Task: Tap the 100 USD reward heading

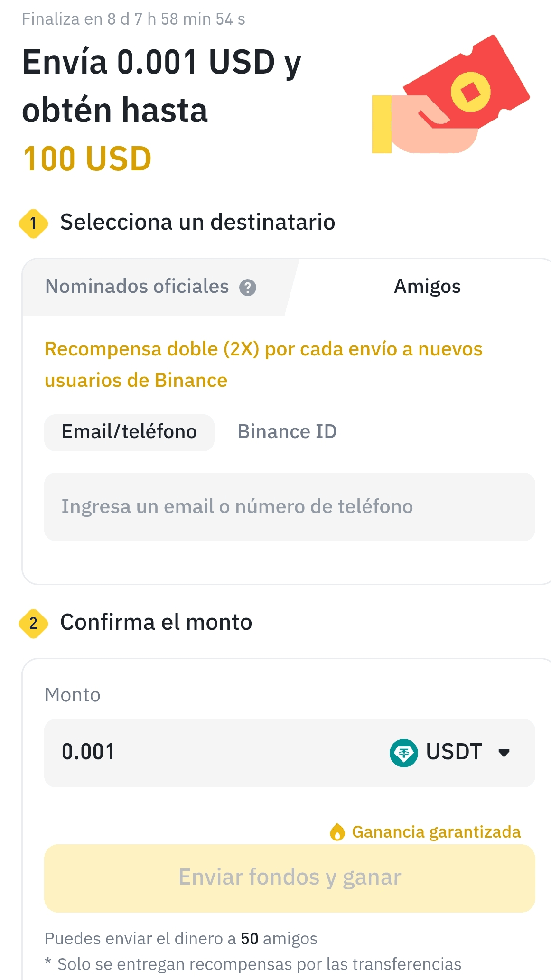Action: [x=87, y=159]
